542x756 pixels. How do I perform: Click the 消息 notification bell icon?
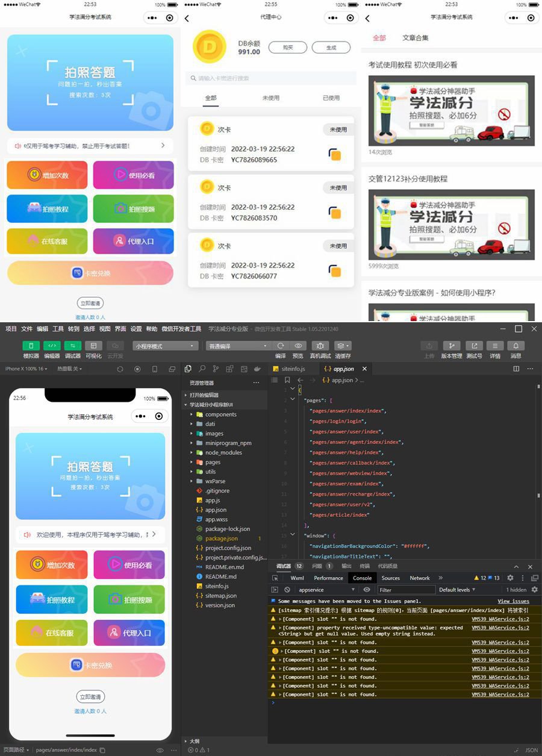[516, 346]
